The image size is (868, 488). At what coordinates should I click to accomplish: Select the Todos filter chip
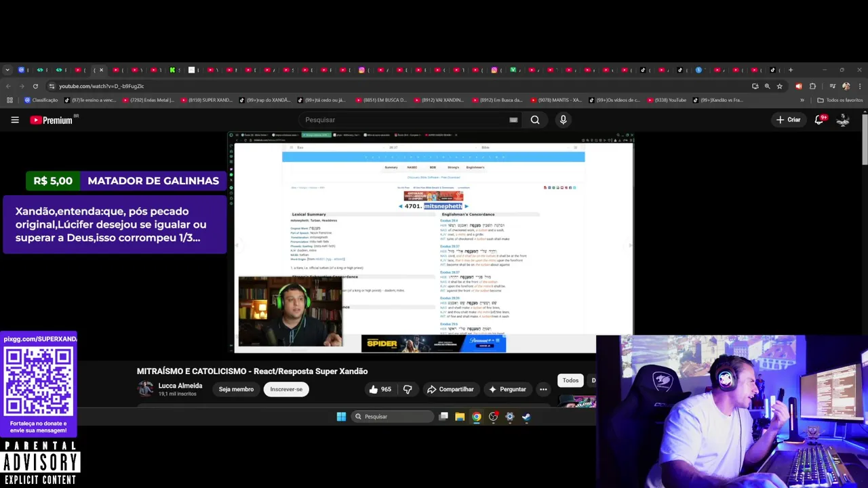click(x=570, y=380)
